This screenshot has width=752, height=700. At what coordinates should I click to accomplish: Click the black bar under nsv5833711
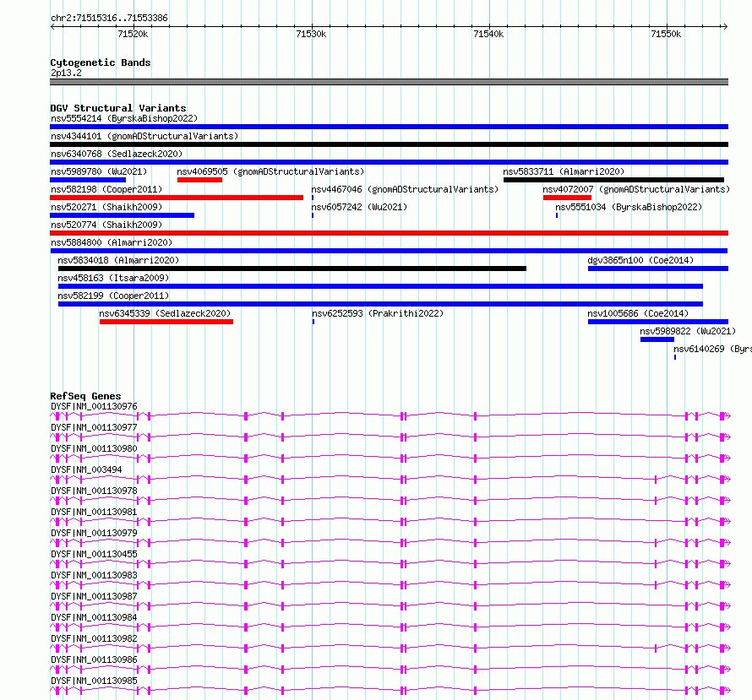[614, 180]
